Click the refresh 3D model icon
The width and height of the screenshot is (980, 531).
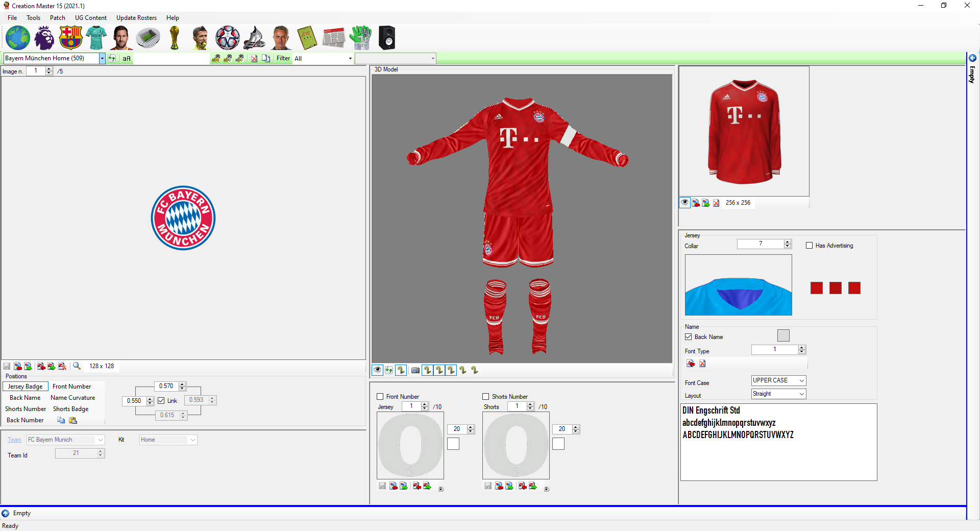tap(389, 370)
